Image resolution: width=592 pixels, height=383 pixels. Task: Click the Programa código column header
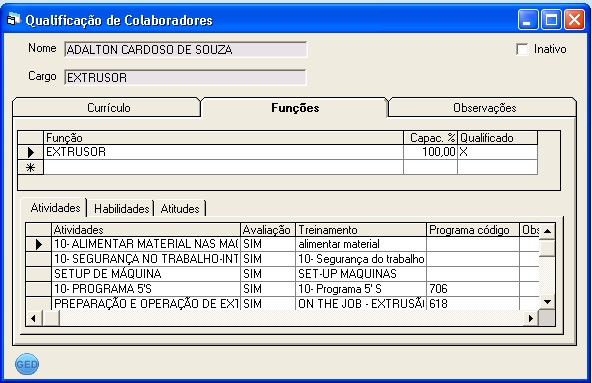473,230
